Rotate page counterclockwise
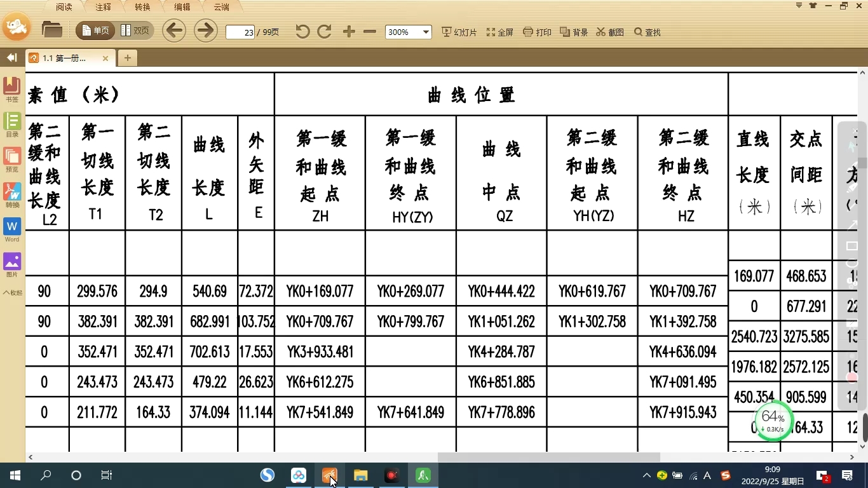The image size is (868, 488). click(302, 32)
